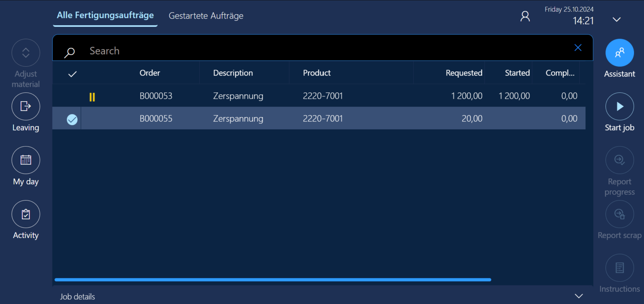Click the Activity clipboard icon
The image size is (644, 304).
[x=26, y=214]
